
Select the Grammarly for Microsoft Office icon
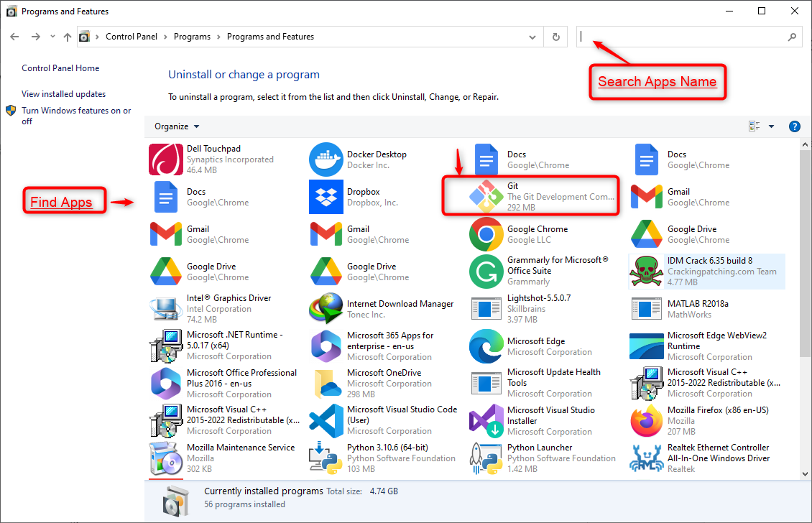click(486, 272)
